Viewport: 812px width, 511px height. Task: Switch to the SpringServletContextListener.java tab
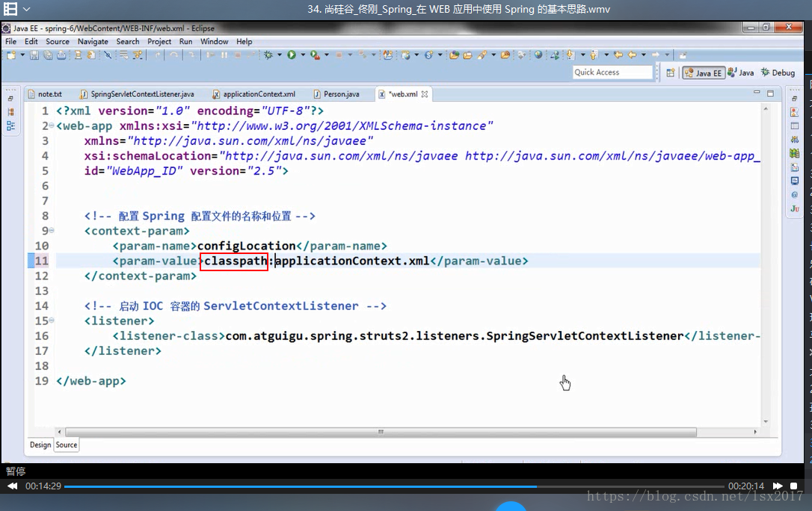coord(138,94)
